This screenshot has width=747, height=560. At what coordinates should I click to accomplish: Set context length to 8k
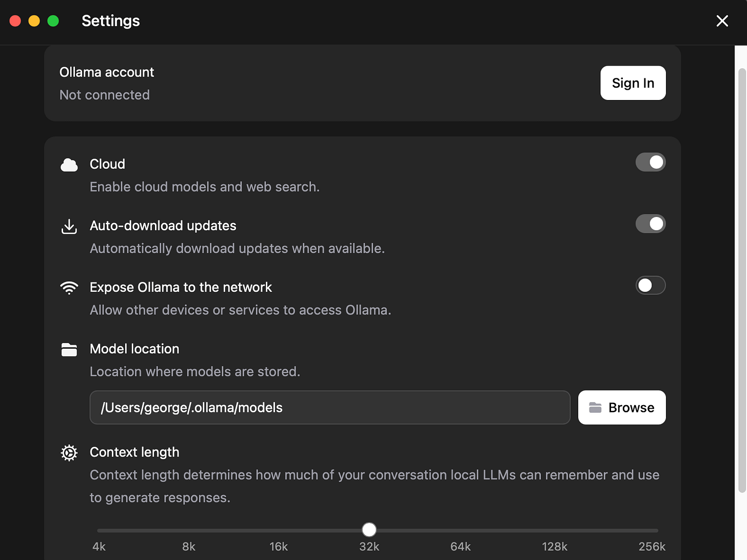coord(189,530)
